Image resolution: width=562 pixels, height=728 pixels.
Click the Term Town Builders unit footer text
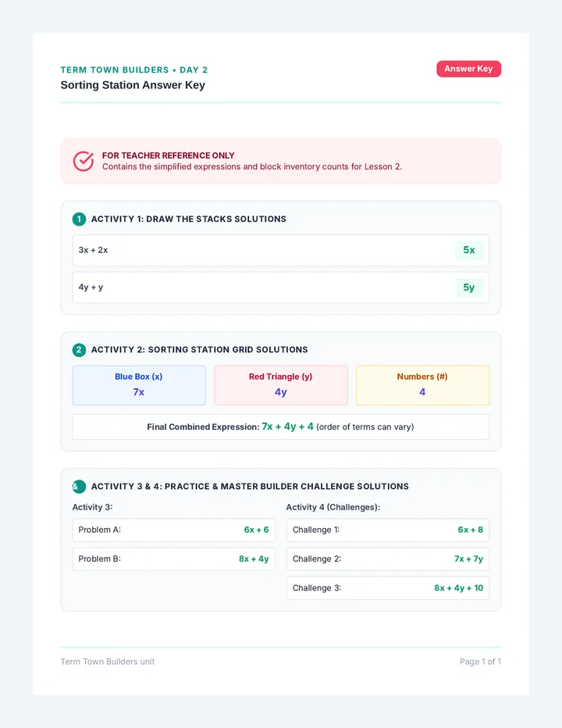[x=108, y=662]
